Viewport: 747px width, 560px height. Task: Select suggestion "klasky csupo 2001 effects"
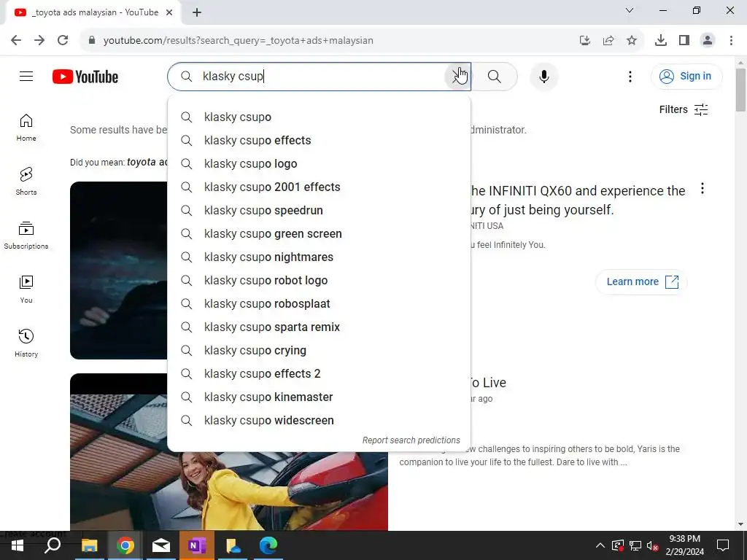click(319, 187)
